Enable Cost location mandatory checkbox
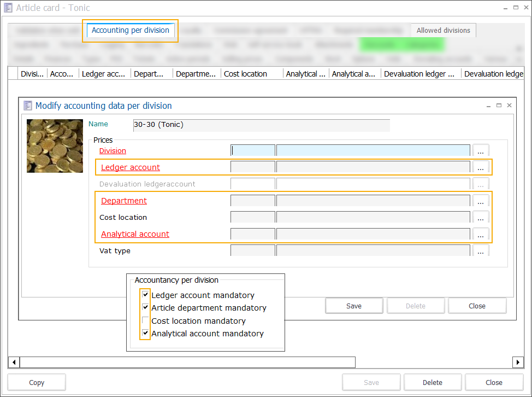The height and width of the screenshot is (397, 532). pos(145,321)
